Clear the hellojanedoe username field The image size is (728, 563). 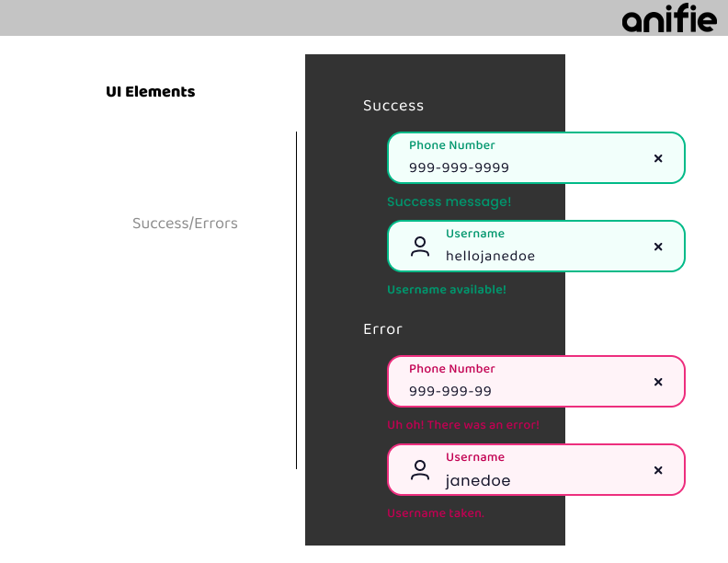pyautogui.click(x=658, y=247)
